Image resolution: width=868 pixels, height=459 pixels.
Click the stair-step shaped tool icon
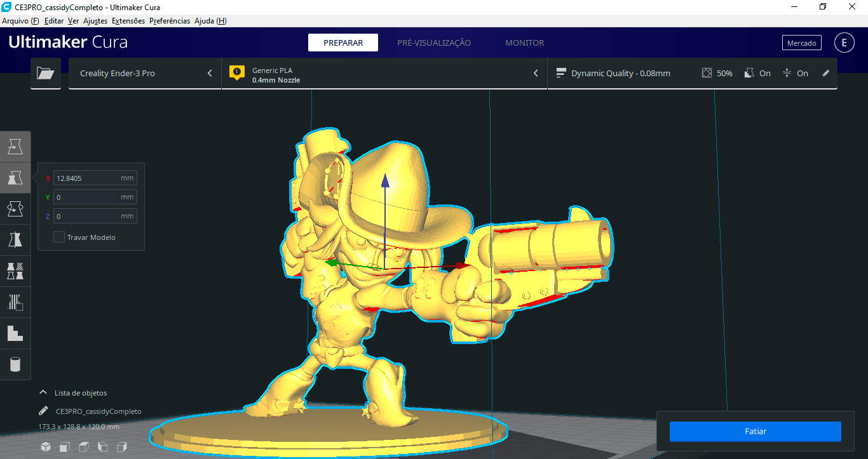(x=15, y=333)
